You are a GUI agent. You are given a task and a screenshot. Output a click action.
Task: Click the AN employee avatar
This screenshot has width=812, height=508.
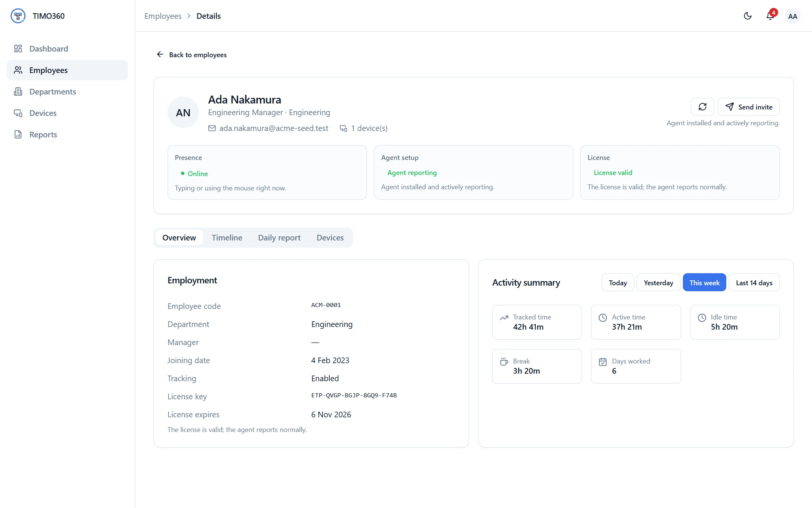click(x=183, y=113)
